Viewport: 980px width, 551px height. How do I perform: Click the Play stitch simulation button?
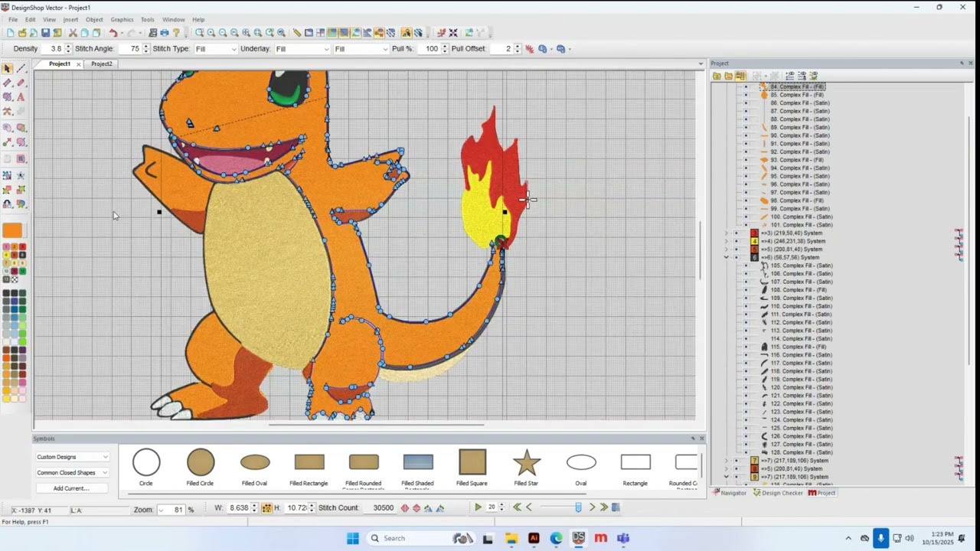(478, 507)
